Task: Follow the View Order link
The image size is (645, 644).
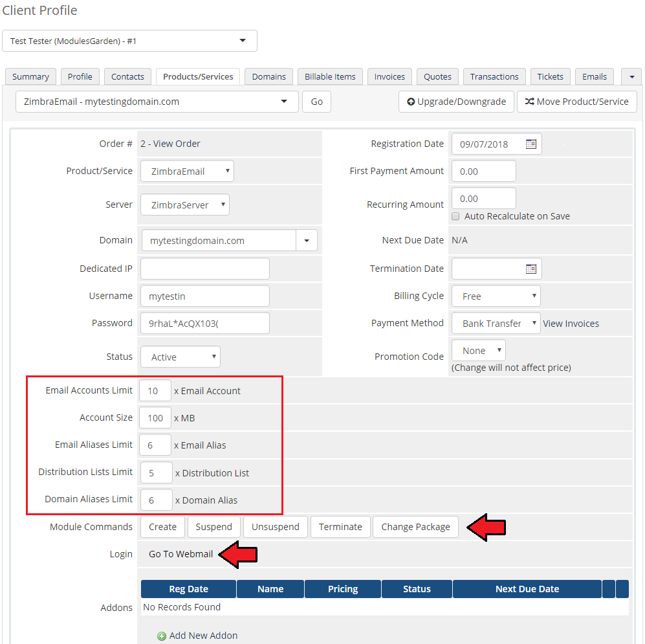Action: (177, 144)
